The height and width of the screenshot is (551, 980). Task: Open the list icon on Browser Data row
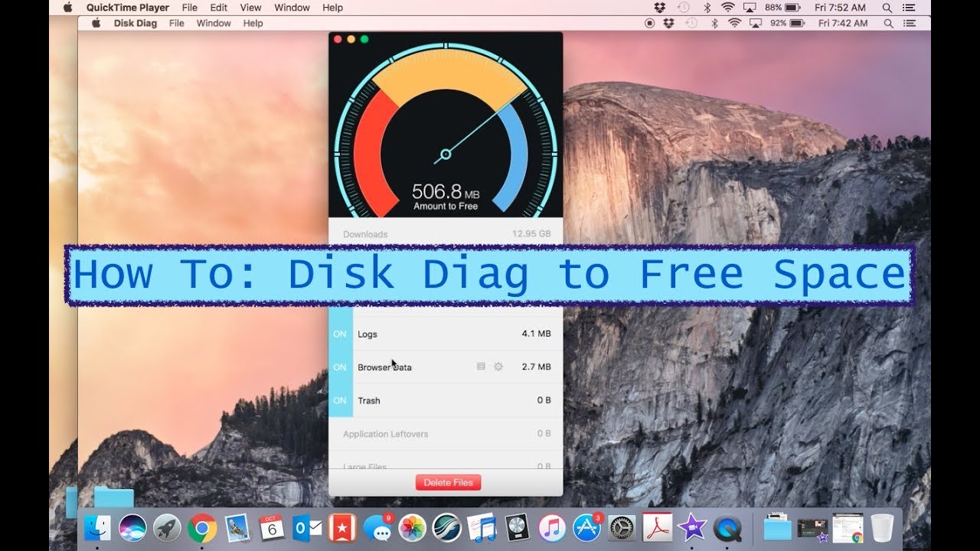pos(481,367)
